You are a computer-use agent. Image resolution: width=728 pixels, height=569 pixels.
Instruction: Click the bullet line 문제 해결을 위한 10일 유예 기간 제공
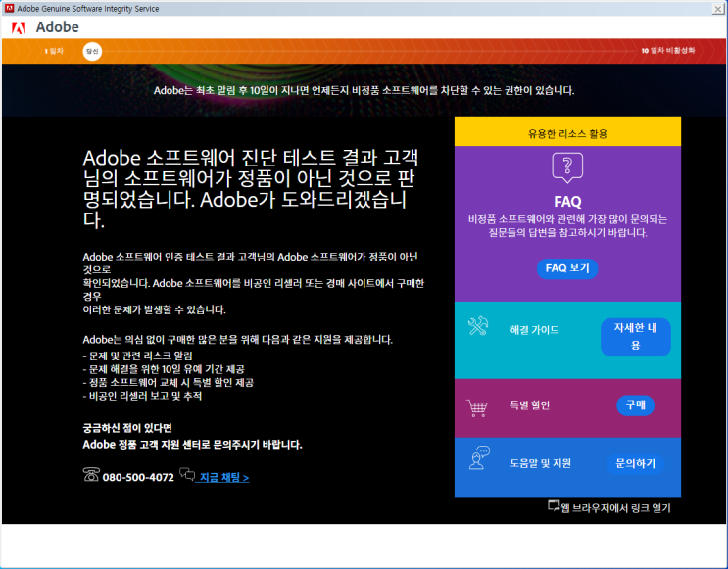[164, 369]
